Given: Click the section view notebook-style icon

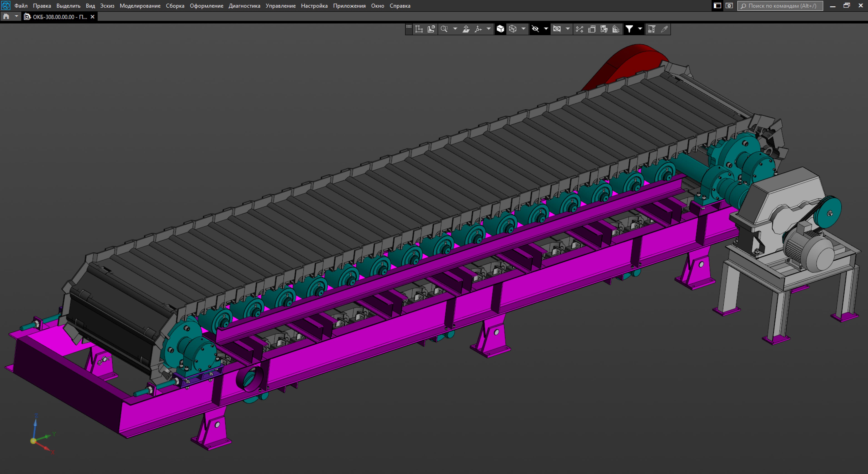Looking at the screenshot, I should pos(591,29).
